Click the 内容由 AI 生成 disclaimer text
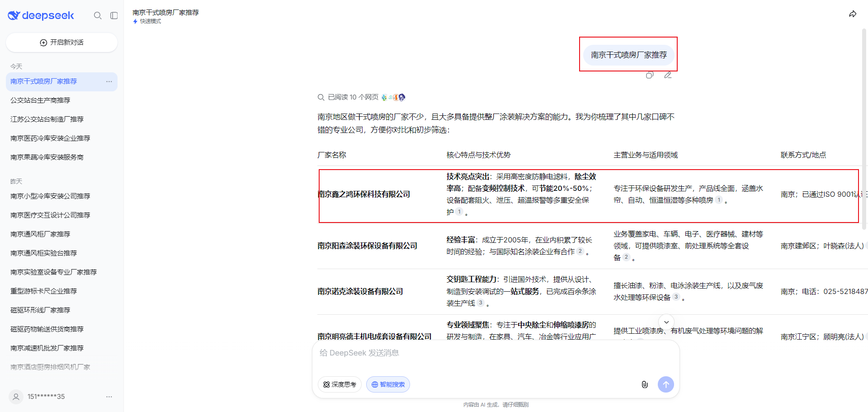868x412 pixels. [x=496, y=405]
